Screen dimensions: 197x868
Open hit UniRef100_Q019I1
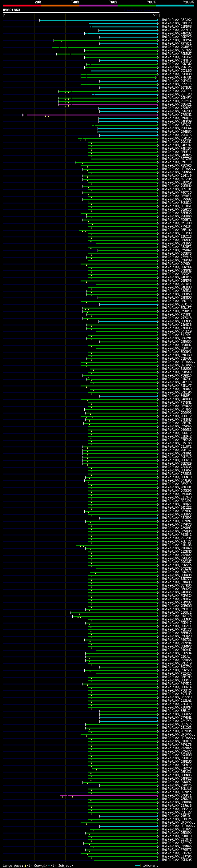[x=177, y=30]
